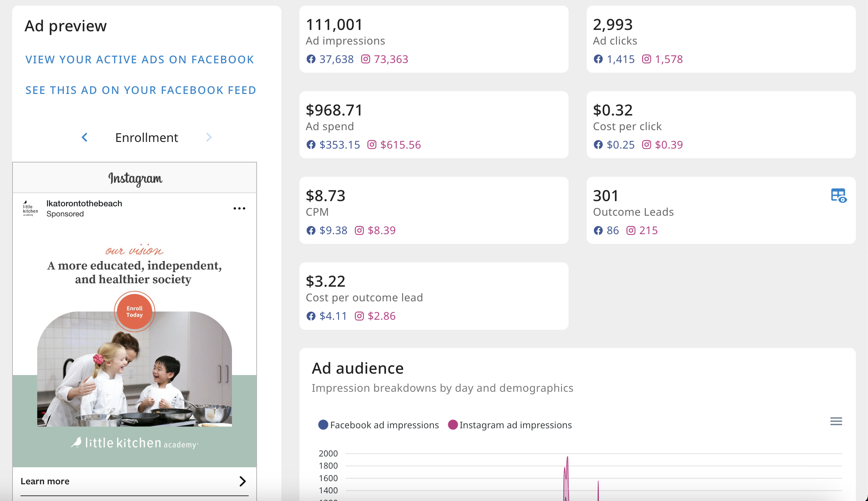Click Facebook icon under Ad clicks

pos(598,59)
